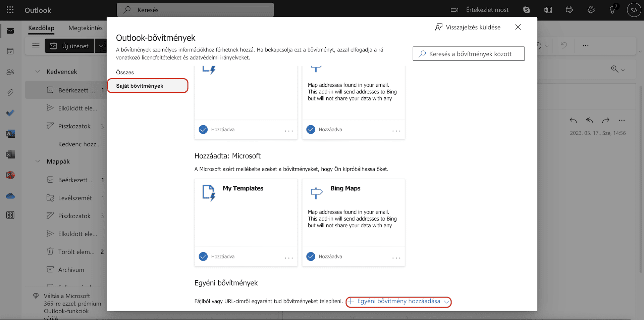This screenshot has width=644, height=320.
Task: Click the Értekezlet most video meeting button
Action: click(480, 10)
